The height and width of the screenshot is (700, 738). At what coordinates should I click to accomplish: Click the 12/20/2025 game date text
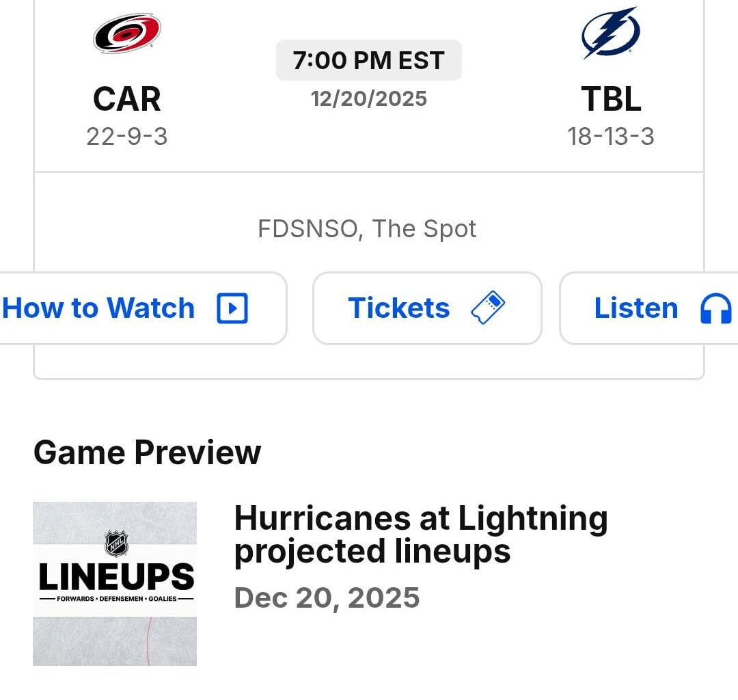coord(368,98)
